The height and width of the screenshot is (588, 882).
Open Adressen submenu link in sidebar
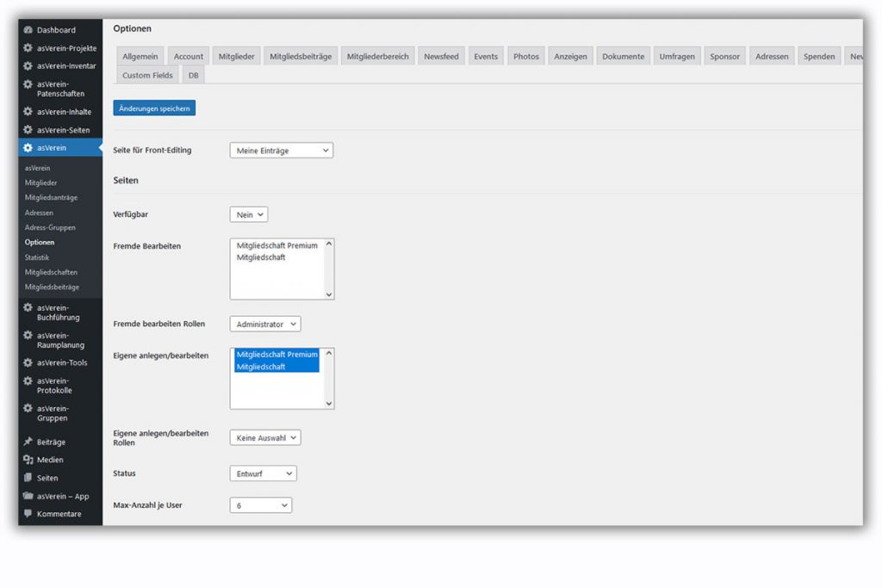(x=39, y=213)
